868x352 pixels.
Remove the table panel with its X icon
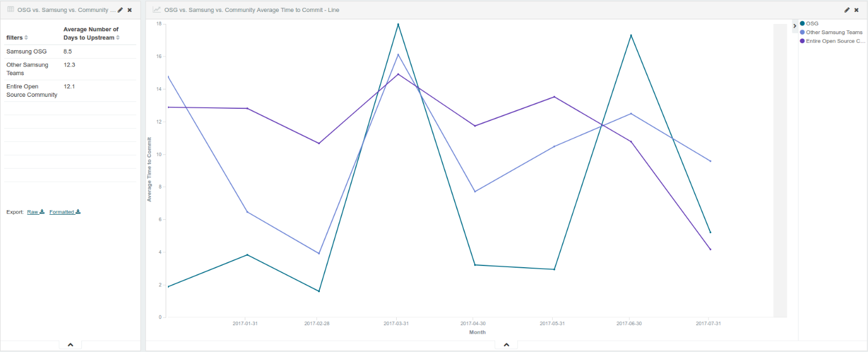click(x=130, y=10)
